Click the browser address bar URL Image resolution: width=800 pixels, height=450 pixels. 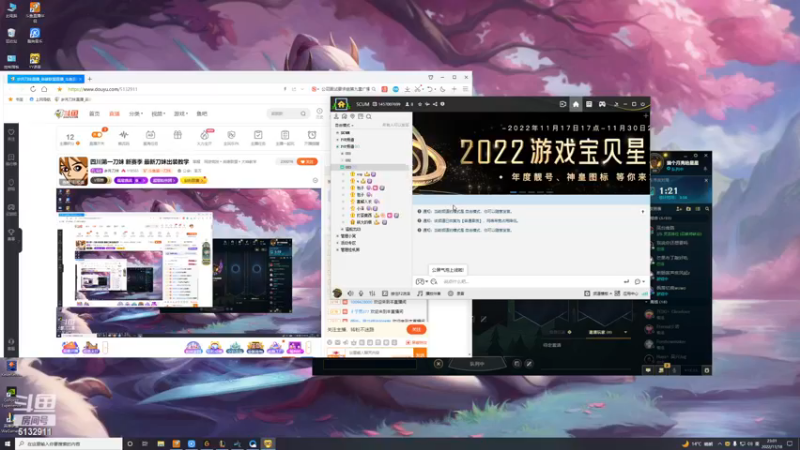(x=103, y=89)
